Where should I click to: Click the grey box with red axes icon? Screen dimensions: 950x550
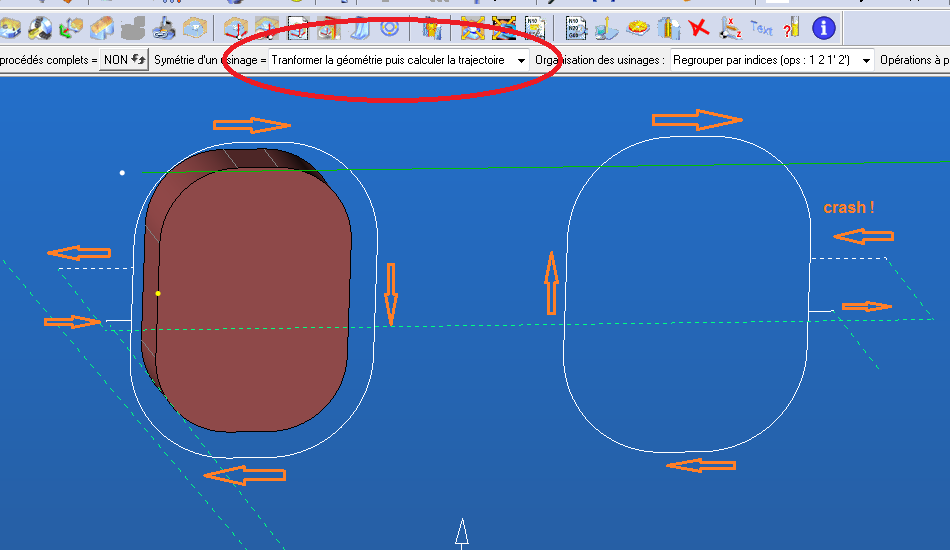tap(267, 28)
